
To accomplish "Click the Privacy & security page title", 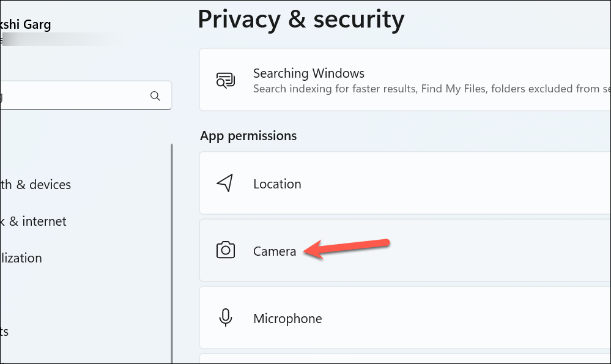I will (x=301, y=19).
